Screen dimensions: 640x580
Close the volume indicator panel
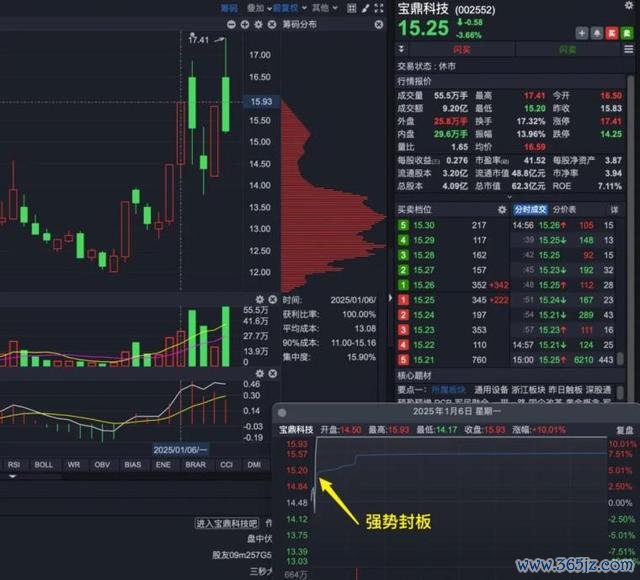point(273,300)
